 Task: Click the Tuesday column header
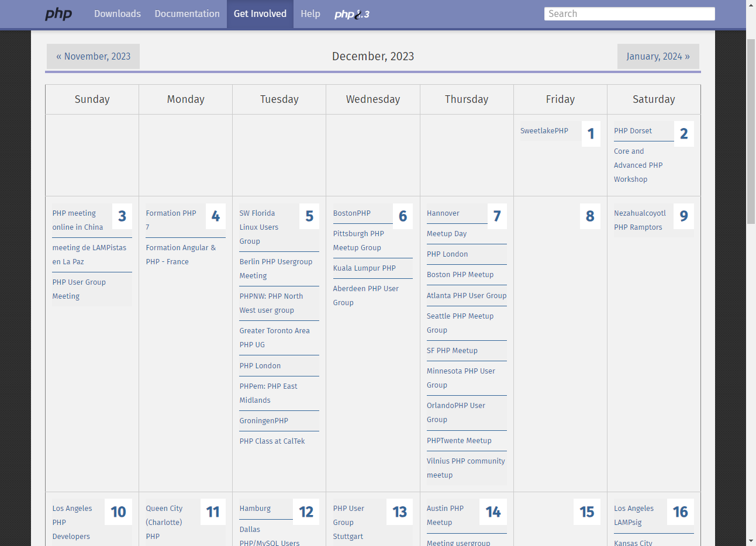pyautogui.click(x=279, y=99)
